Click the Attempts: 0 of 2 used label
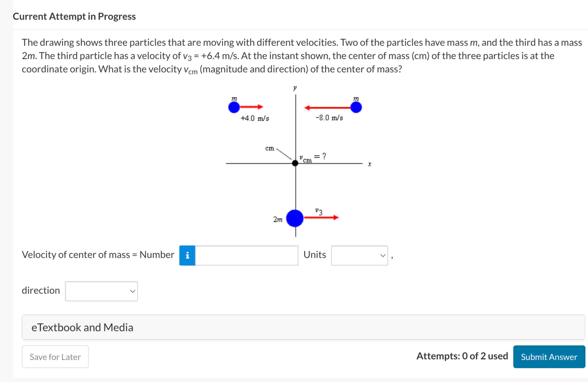Image resolution: width=588 pixels, height=382 pixels. 462,356
